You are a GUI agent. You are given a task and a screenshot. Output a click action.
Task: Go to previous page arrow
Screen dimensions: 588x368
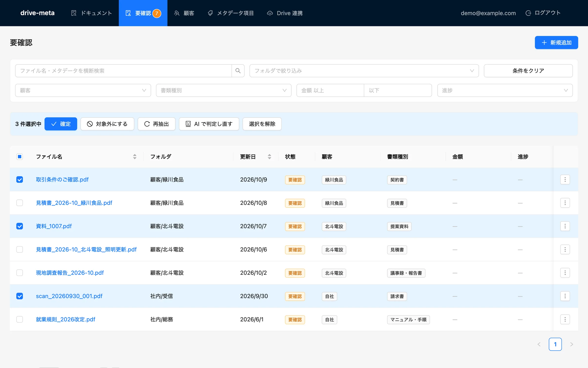pos(539,344)
